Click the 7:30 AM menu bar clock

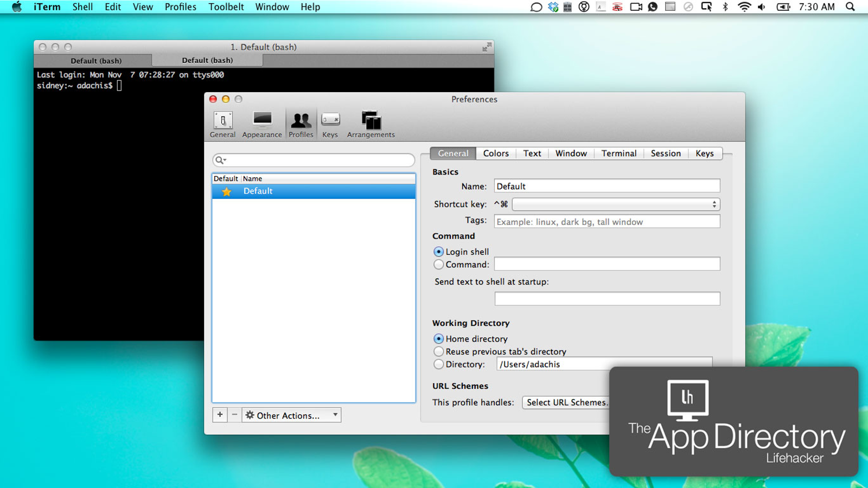click(x=816, y=7)
